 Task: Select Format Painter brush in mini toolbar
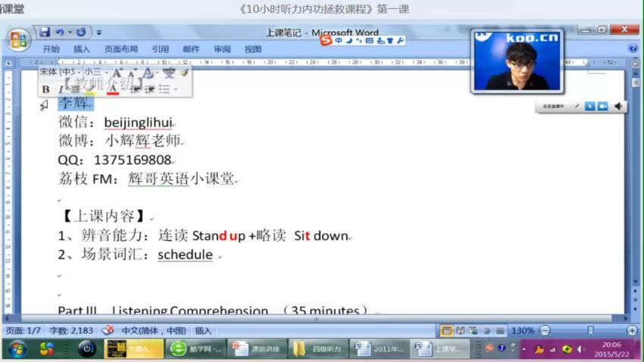pyautogui.click(x=184, y=73)
